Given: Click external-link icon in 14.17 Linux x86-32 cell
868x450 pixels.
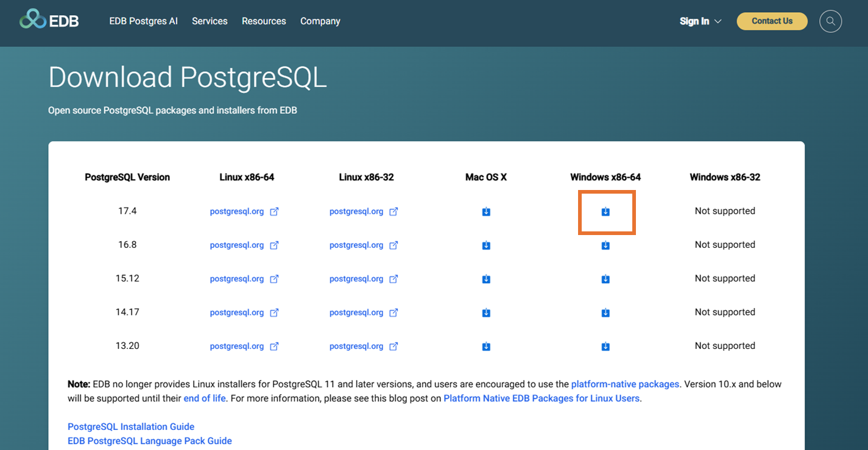Looking at the screenshot, I should (x=393, y=312).
